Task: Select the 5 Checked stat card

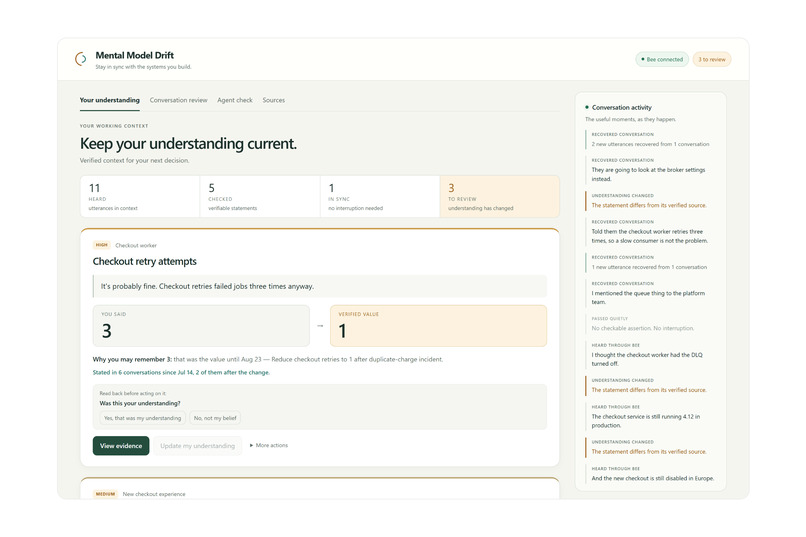Action: (260, 197)
